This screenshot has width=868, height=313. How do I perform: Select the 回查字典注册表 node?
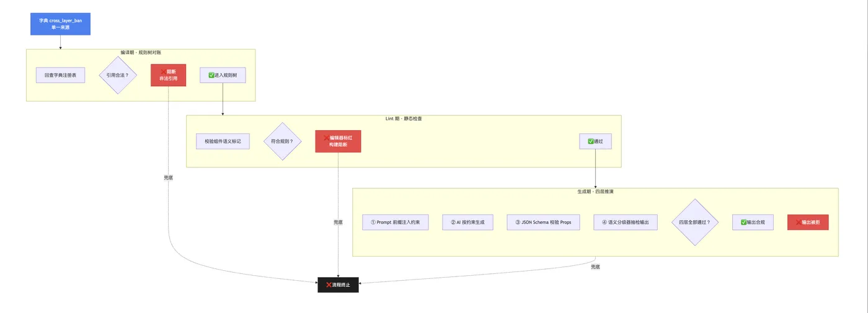(60, 75)
